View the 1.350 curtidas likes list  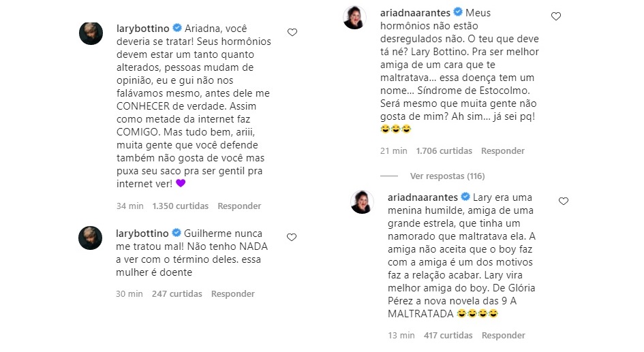tap(179, 206)
